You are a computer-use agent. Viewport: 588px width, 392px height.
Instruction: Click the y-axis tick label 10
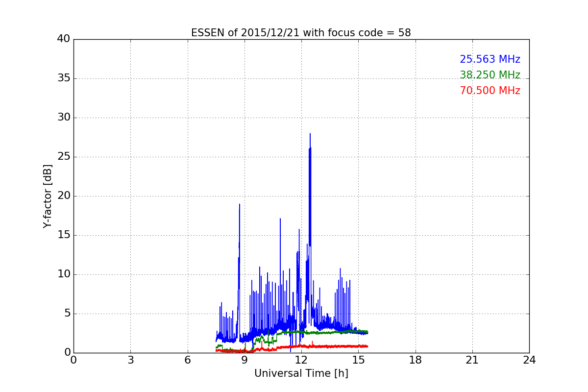64,274
